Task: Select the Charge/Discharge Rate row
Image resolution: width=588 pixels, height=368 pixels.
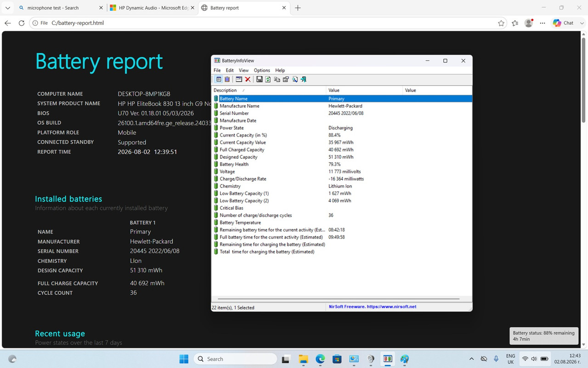Action: tap(342, 179)
